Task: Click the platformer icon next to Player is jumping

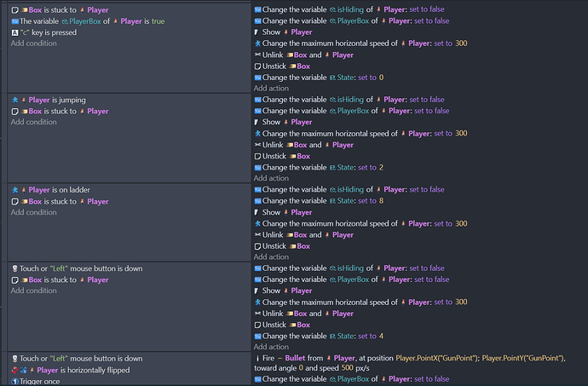Action: (x=14, y=100)
